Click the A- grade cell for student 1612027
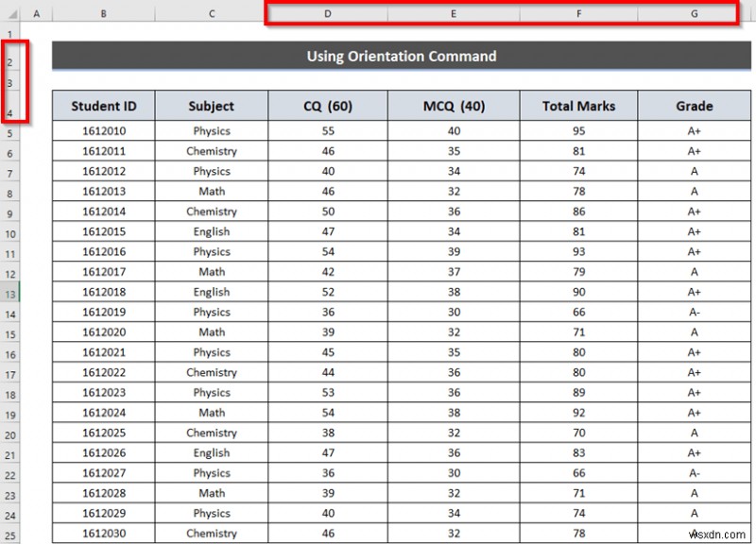756x544 pixels. pos(694,473)
